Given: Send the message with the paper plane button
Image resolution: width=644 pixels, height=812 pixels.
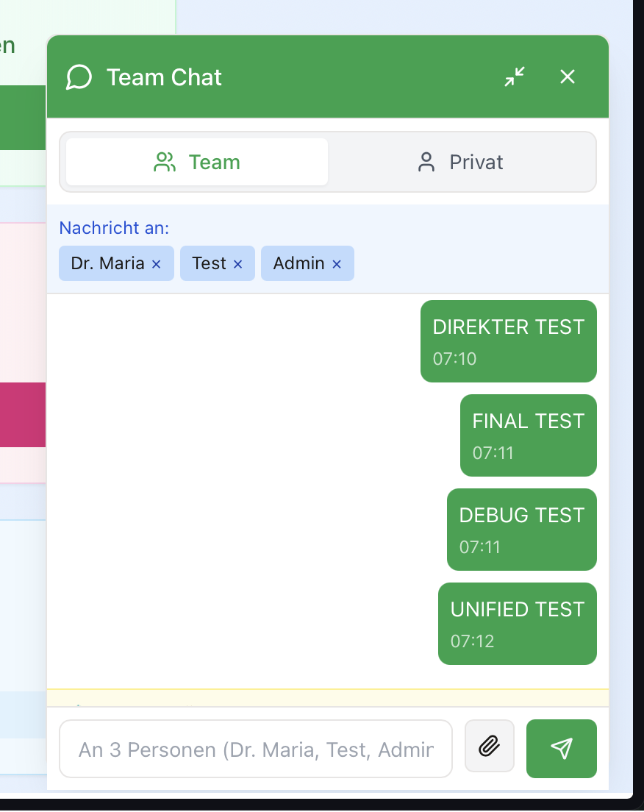Looking at the screenshot, I should (x=561, y=748).
